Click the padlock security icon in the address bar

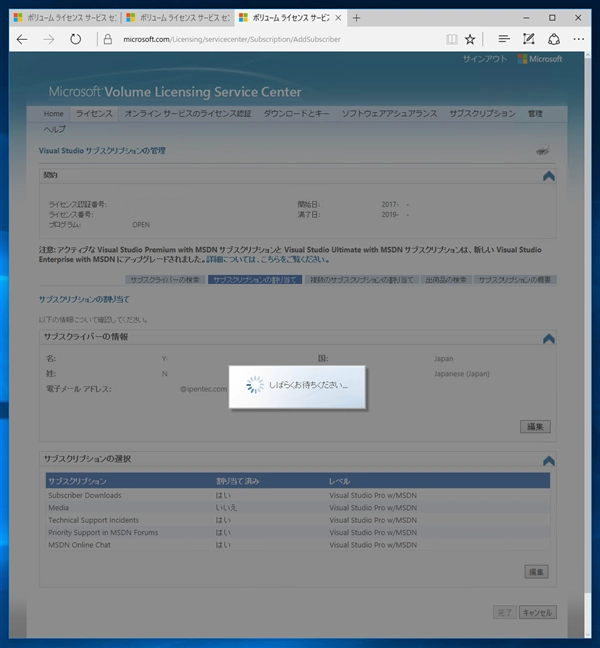coord(108,39)
